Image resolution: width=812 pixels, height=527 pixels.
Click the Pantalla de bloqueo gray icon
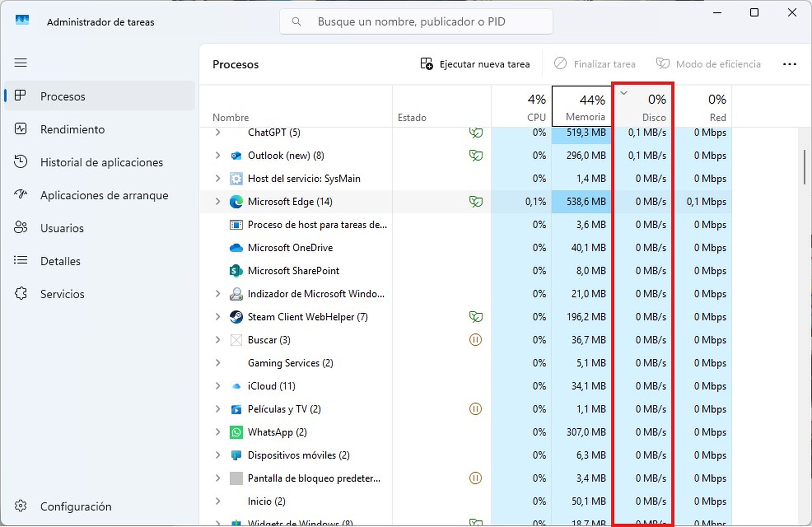236,478
